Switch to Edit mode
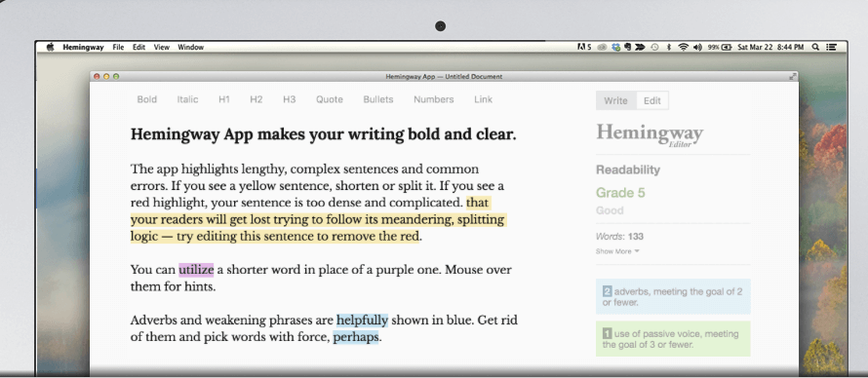Viewport: 868px width, 378px height. 652,100
